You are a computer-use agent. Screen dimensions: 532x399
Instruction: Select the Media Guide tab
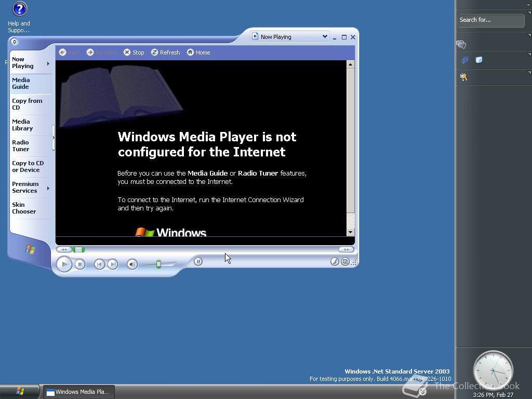coord(31,84)
